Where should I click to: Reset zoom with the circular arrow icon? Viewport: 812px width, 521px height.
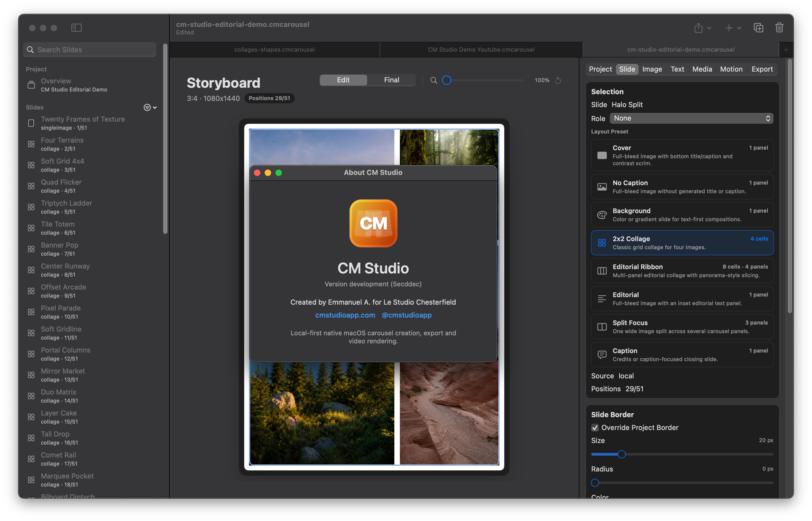pos(558,80)
